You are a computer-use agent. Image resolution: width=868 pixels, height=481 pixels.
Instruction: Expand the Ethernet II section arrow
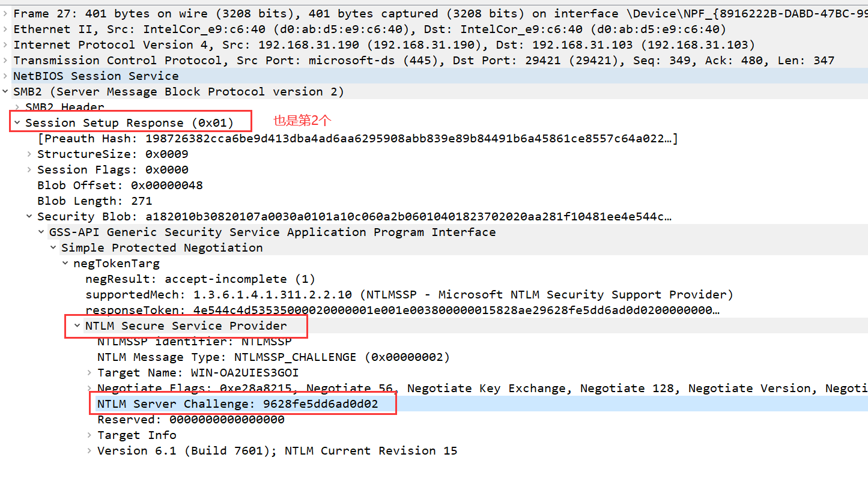[x=5, y=29]
